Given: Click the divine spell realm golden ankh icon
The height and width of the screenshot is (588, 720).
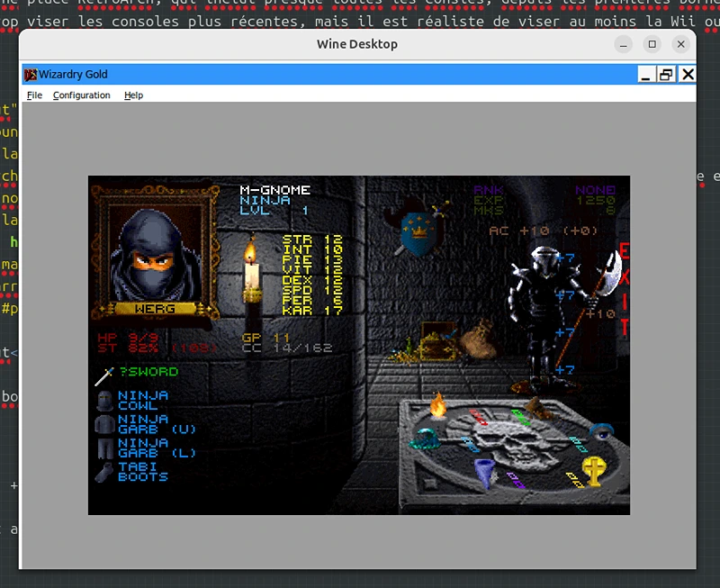Looking at the screenshot, I should (594, 471).
